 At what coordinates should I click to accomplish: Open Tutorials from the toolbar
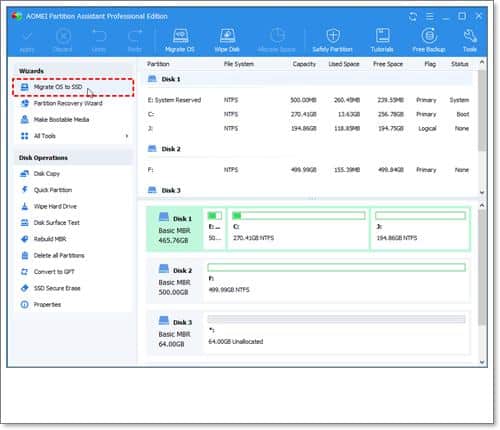tap(382, 40)
